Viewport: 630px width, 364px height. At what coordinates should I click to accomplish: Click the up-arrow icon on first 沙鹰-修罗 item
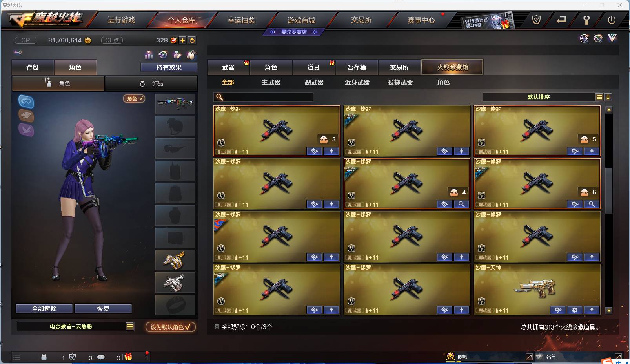click(x=331, y=151)
